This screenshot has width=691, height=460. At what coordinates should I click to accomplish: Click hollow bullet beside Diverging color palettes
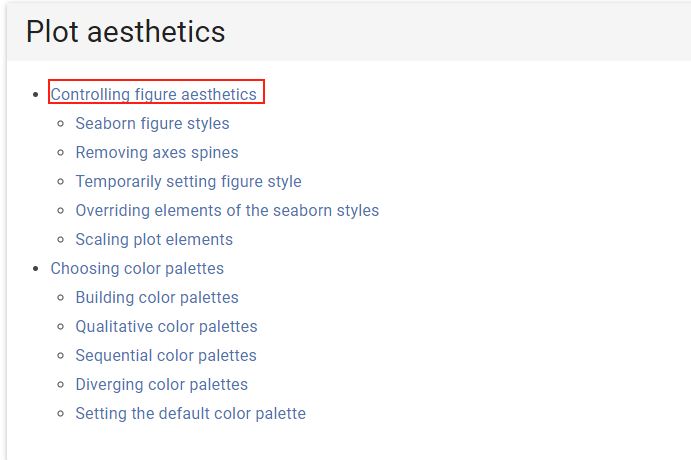[x=61, y=385]
